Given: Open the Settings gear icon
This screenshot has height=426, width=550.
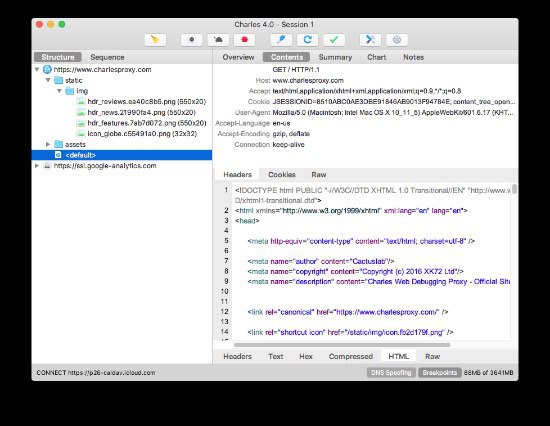Looking at the screenshot, I should 397,40.
